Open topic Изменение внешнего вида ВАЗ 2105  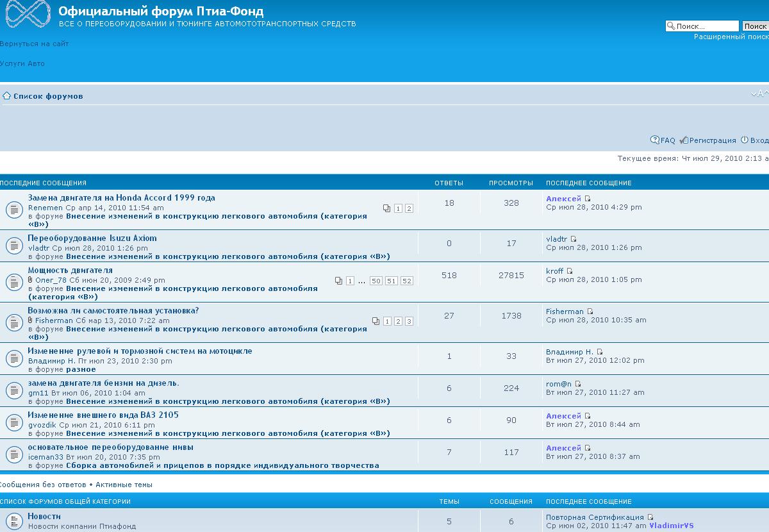click(x=103, y=415)
